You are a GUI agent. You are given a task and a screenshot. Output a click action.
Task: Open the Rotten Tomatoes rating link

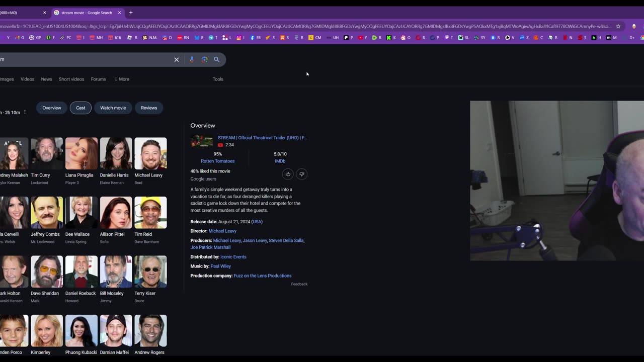coord(217,161)
